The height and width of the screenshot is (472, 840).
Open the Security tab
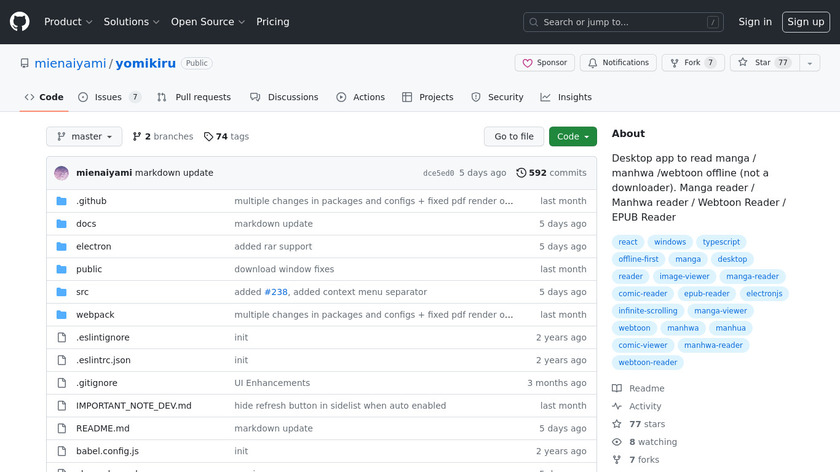[497, 97]
